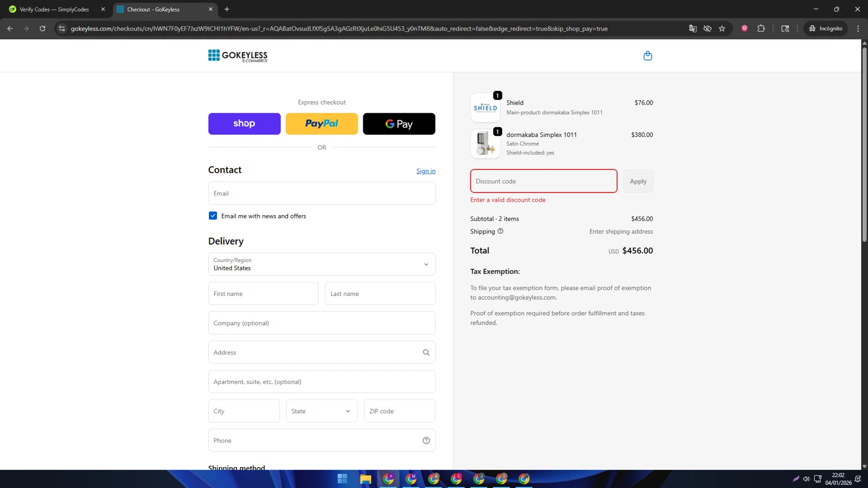The width and height of the screenshot is (868, 488).
Task: Click the Incógnito profile button
Action: [826, 28]
